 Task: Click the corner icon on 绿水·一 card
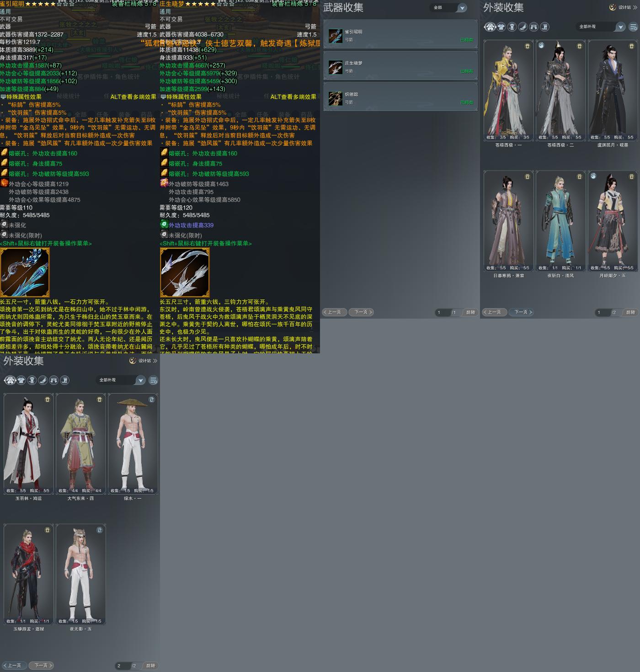click(152, 400)
